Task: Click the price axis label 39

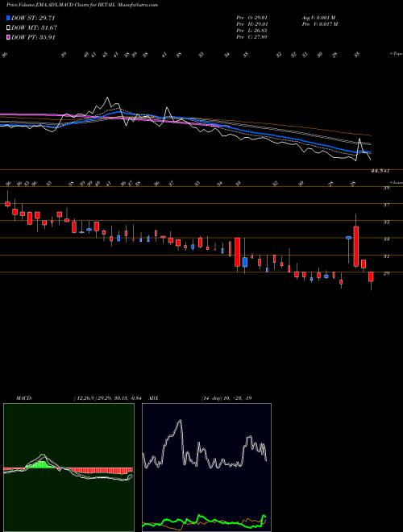Action: [386, 188]
